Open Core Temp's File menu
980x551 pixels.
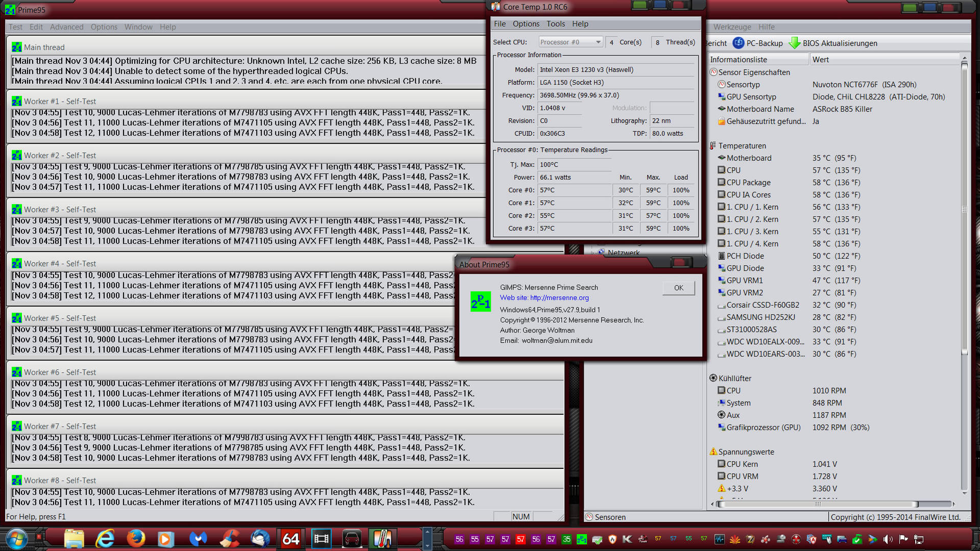[x=499, y=24]
